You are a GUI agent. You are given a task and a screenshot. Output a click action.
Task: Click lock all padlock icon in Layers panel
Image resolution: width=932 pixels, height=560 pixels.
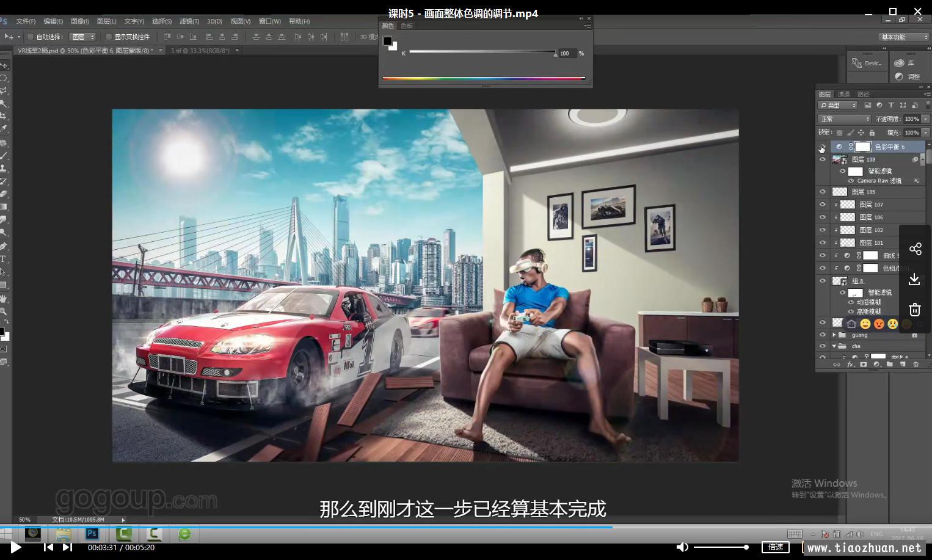[x=872, y=133]
